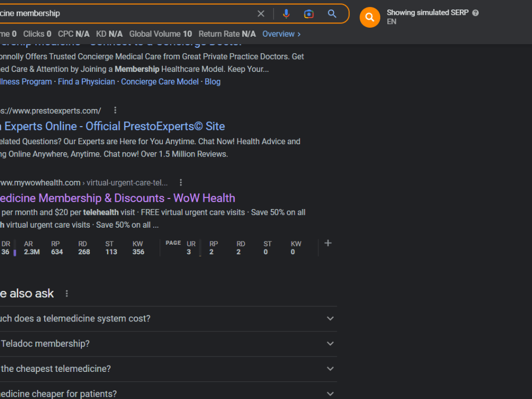
Task: Open the Blog sitelink
Action: (212, 82)
